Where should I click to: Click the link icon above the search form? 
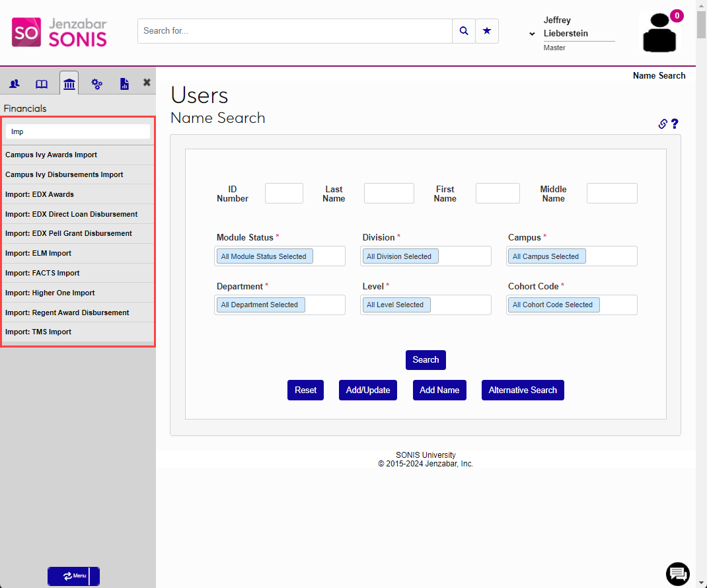662,124
